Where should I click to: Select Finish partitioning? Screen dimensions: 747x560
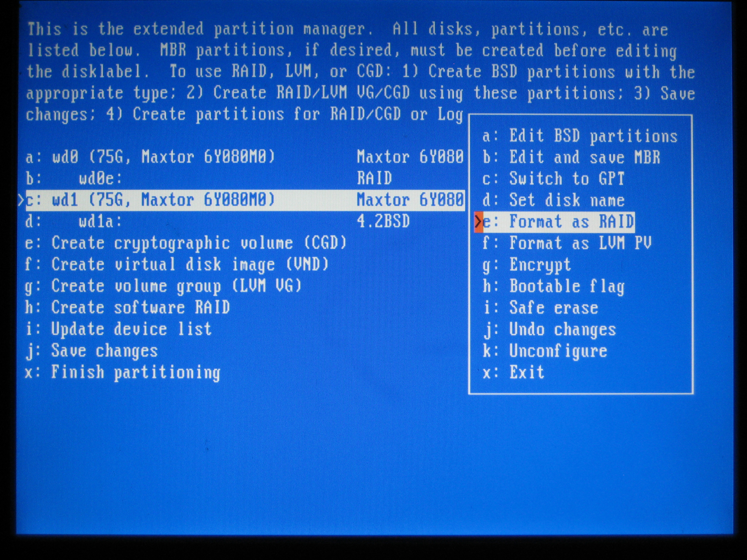pyautogui.click(x=123, y=372)
